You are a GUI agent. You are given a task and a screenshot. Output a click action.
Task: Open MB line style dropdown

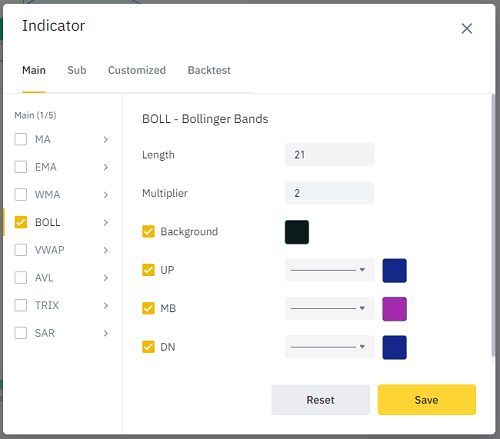[x=329, y=308]
